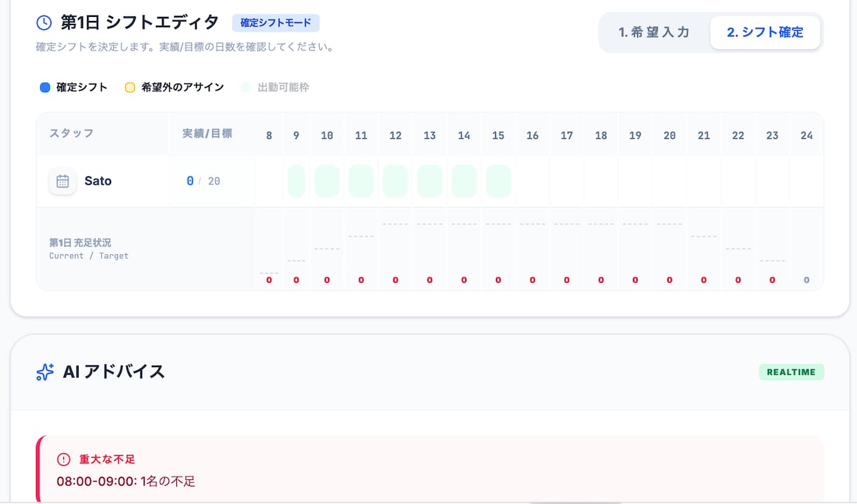Click the hour 17 column header

(x=567, y=135)
